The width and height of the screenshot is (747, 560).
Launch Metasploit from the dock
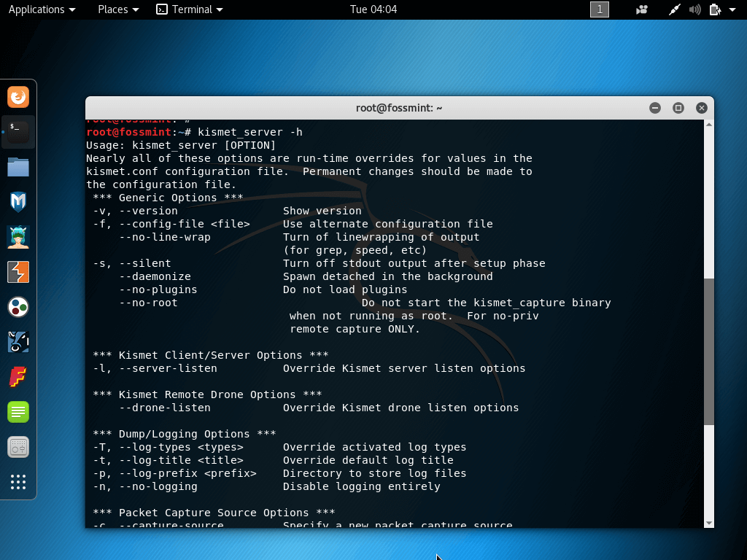click(x=18, y=202)
